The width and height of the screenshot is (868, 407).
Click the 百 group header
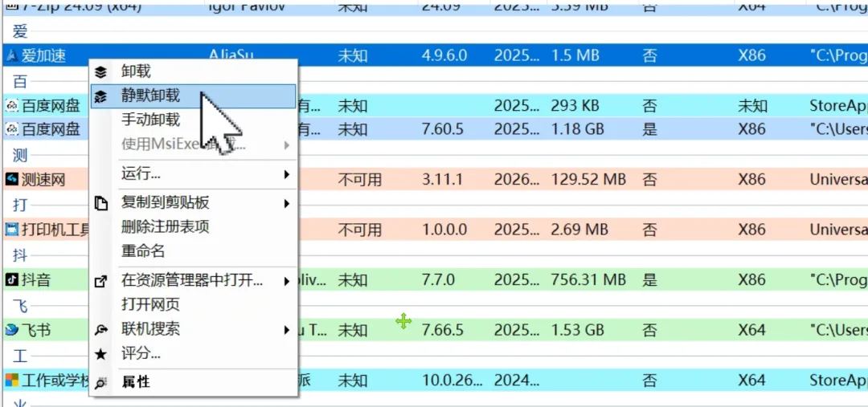(x=20, y=82)
